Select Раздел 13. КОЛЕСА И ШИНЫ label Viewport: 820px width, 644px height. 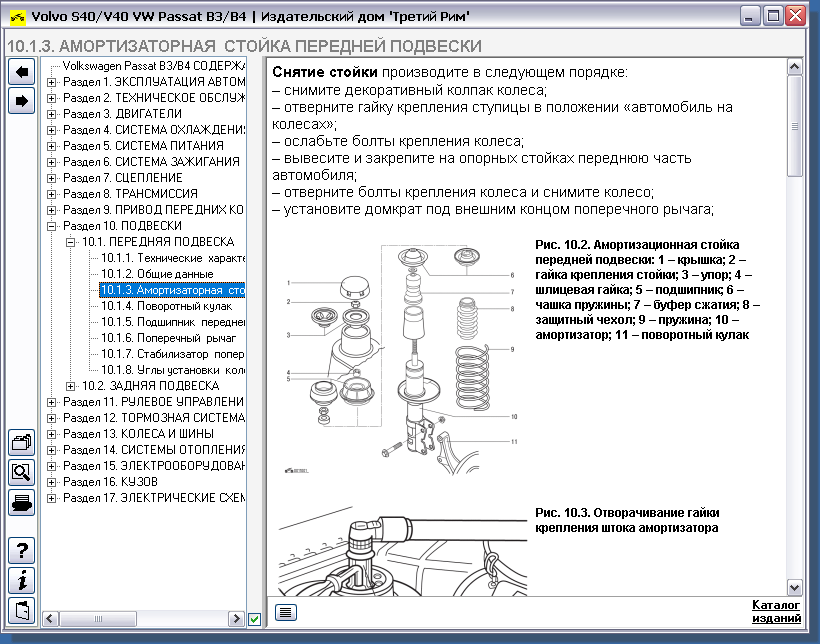point(139,434)
